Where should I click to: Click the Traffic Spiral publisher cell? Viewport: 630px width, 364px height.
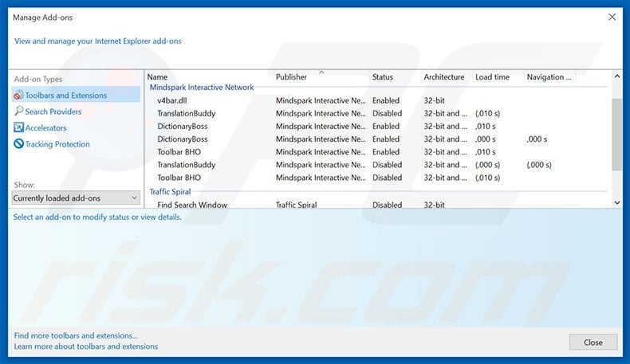tap(296, 205)
